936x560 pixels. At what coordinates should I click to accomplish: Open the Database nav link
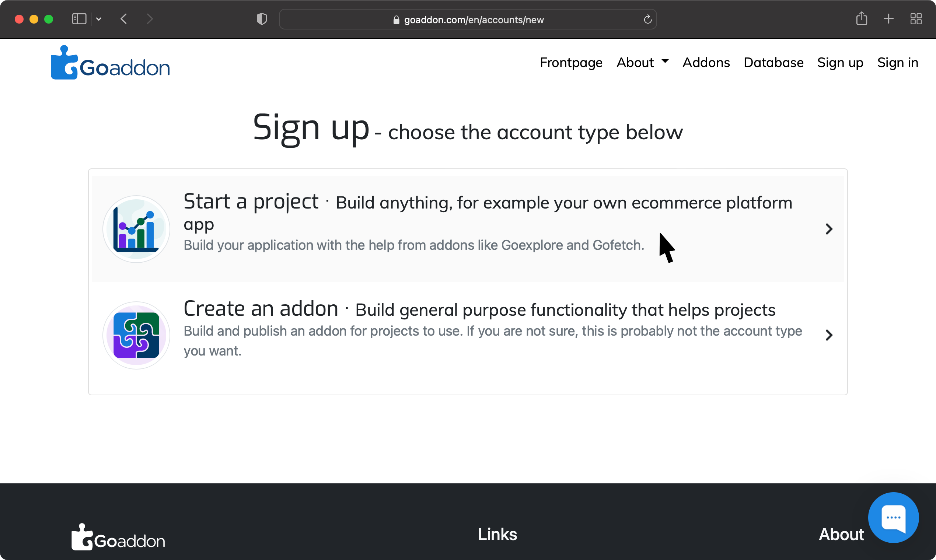tap(773, 62)
